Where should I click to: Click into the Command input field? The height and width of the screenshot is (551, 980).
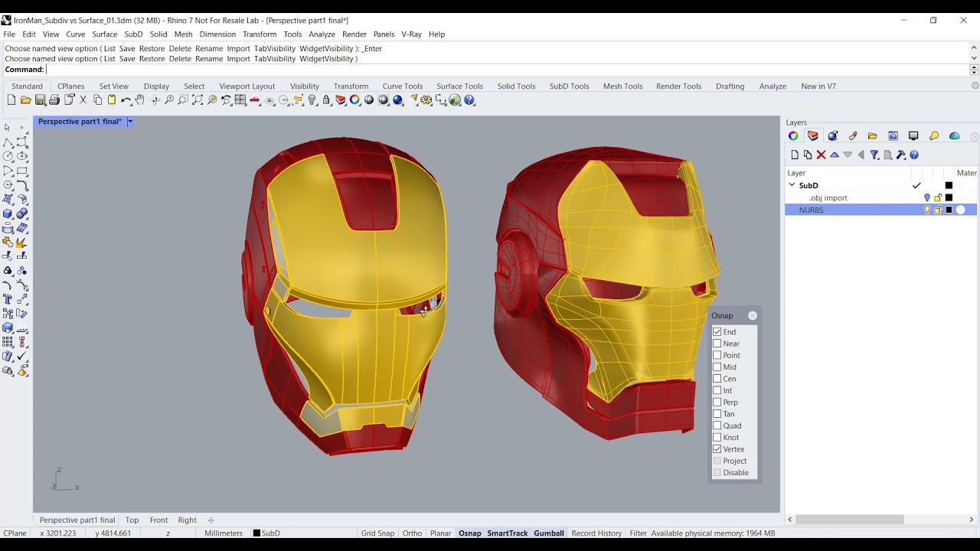505,70
